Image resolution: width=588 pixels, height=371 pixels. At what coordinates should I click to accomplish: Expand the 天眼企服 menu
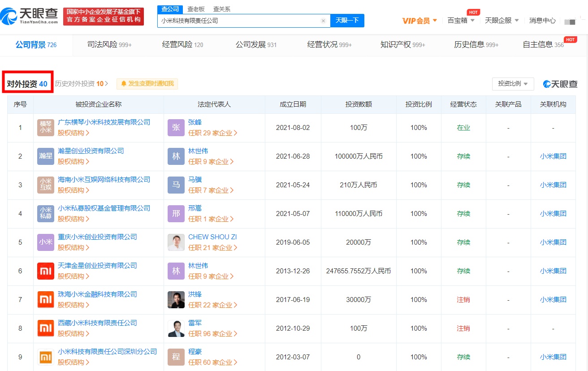point(502,21)
